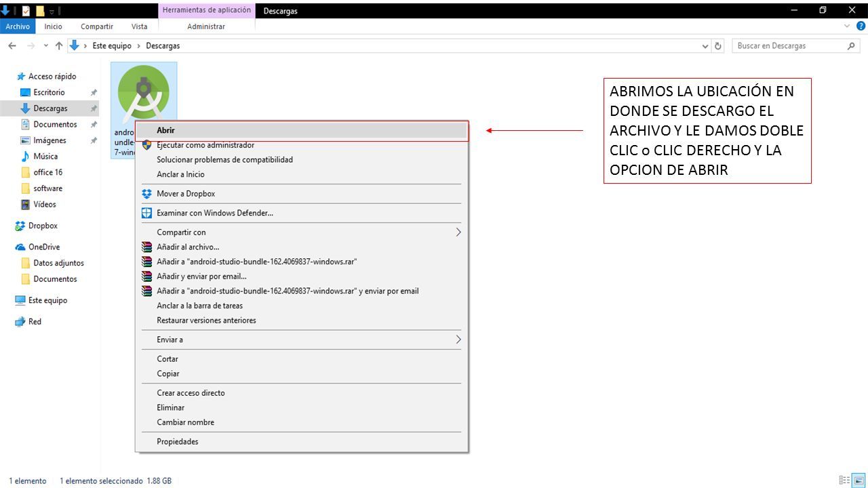Select Este equipo in the navigation pane
868x488 pixels.
point(47,300)
